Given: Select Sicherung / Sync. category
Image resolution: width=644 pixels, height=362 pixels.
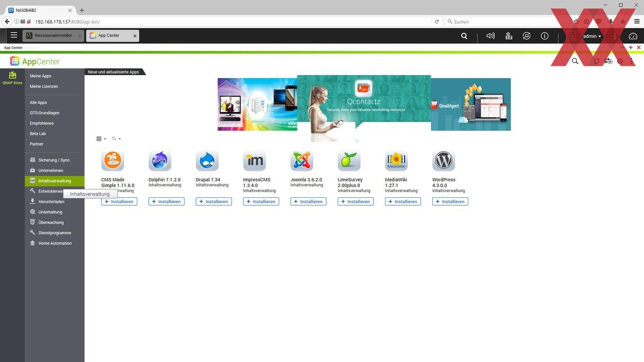Looking at the screenshot, I should (x=54, y=160).
